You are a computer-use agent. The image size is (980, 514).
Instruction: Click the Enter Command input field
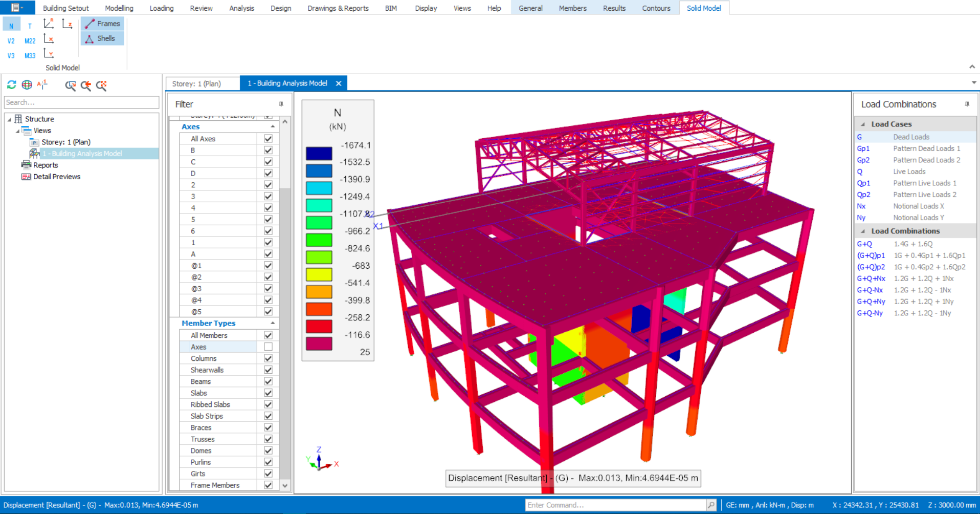pyautogui.click(x=615, y=505)
